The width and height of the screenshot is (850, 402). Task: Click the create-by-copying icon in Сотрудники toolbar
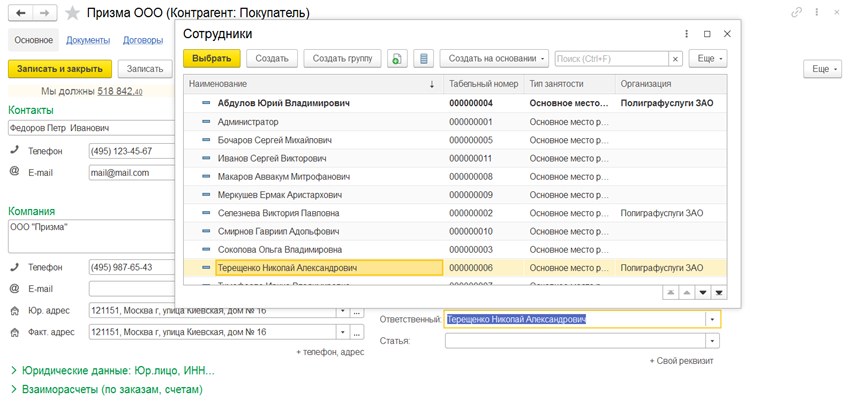click(x=397, y=59)
